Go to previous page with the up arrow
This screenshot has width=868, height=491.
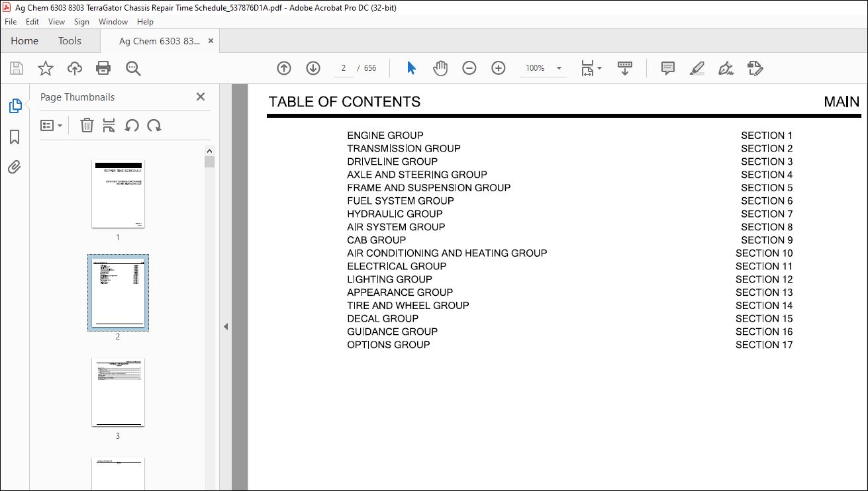click(284, 68)
